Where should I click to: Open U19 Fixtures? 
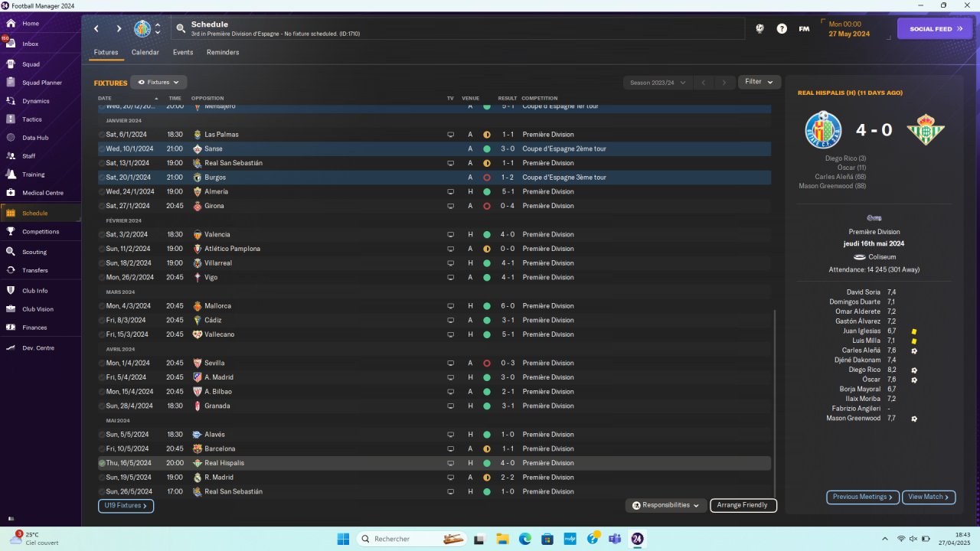click(x=126, y=506)
